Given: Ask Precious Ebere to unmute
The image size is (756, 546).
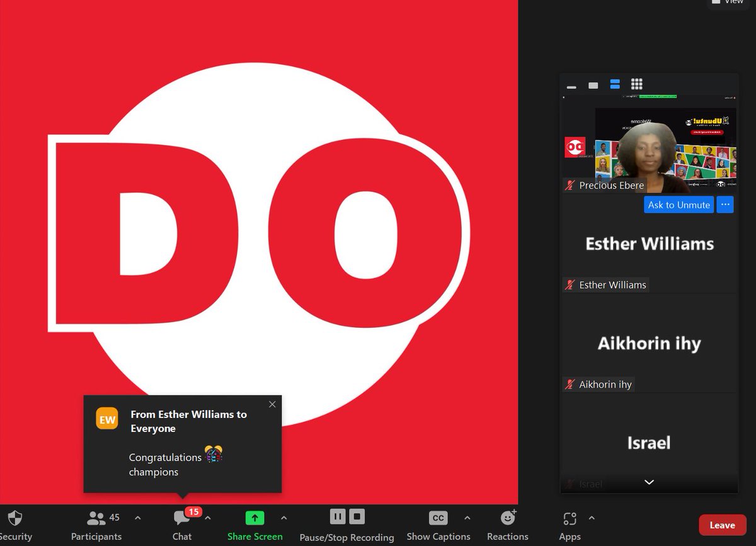Looking at the screenshot, I should point(679,205).
